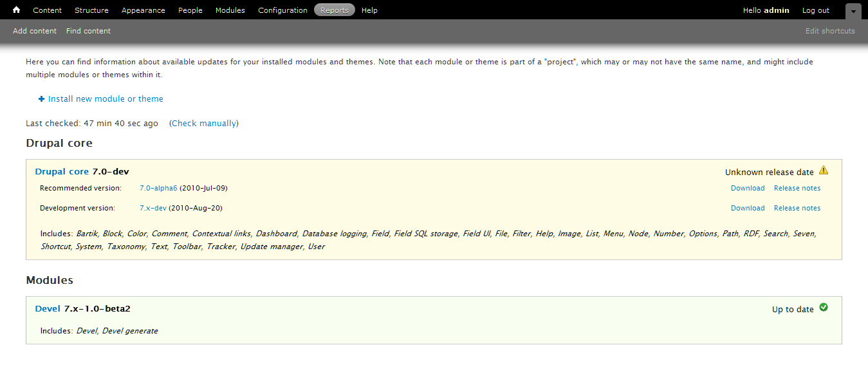Open the Help menu
868x374 pixels.
[x=369, y=10]
